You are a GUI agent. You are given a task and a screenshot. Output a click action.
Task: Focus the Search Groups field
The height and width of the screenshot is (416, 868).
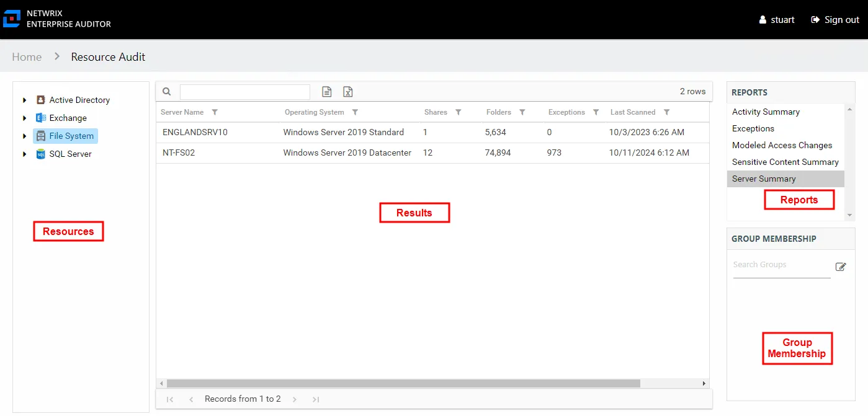(x=782, y=265)
